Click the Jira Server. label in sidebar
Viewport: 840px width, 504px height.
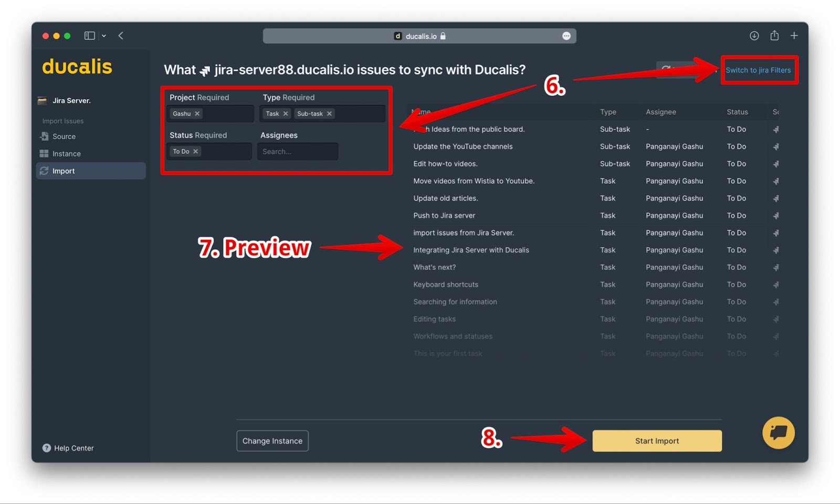(71, 100)
